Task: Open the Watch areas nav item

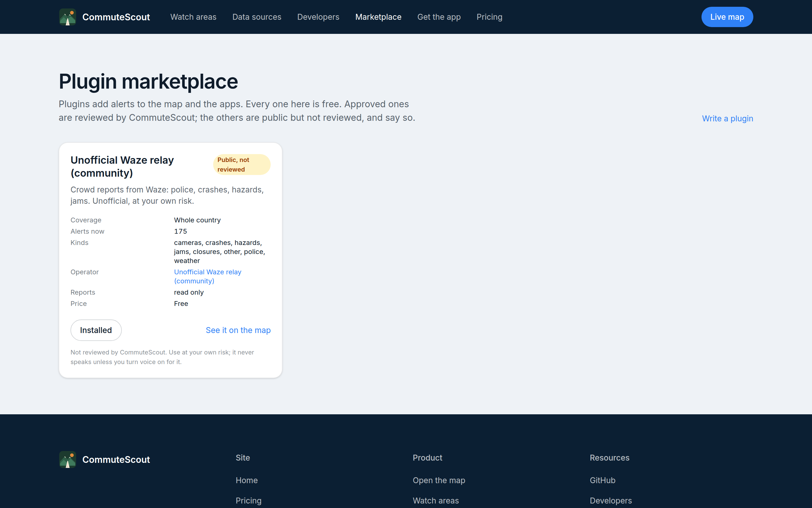Action: click(x=193, y=17)
